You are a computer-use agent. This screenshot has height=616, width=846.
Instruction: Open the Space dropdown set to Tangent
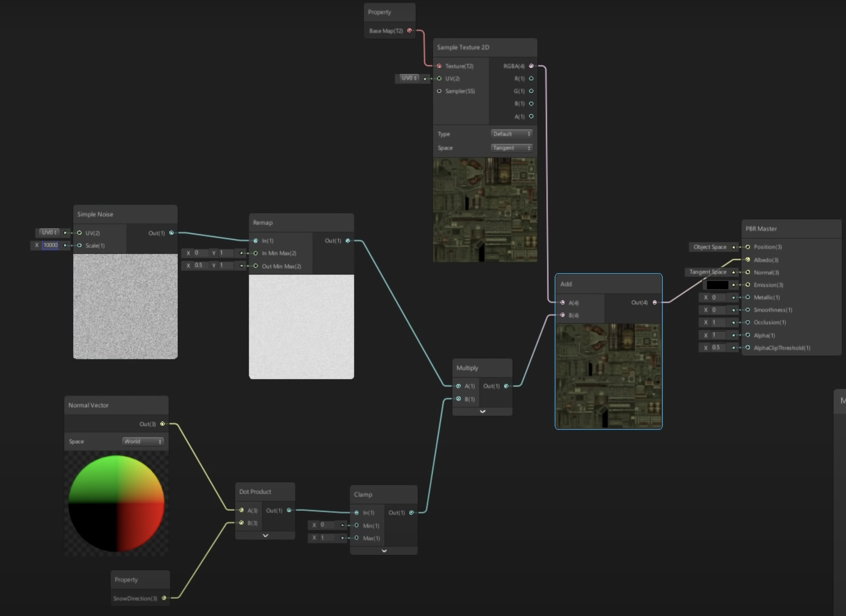[x=512, y=148]
